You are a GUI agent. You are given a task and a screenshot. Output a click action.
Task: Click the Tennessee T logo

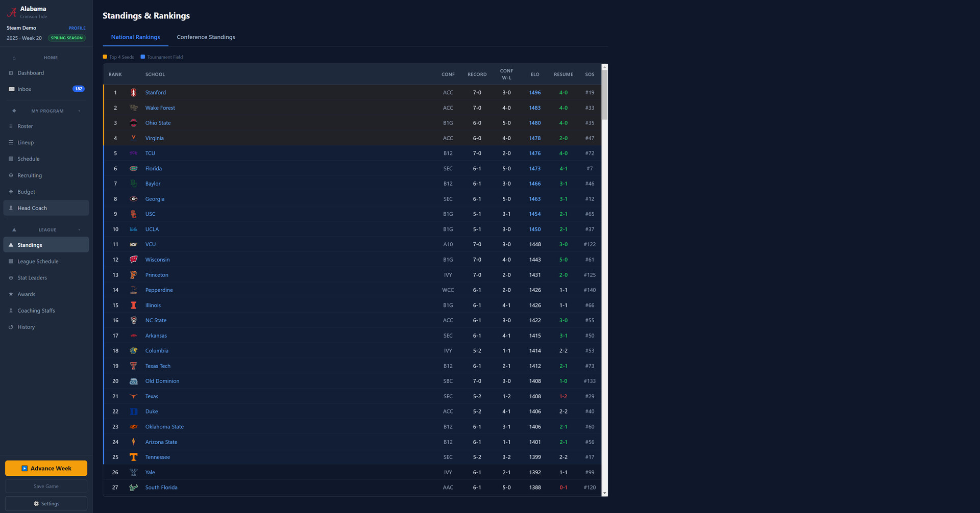(x=133, y=457)
